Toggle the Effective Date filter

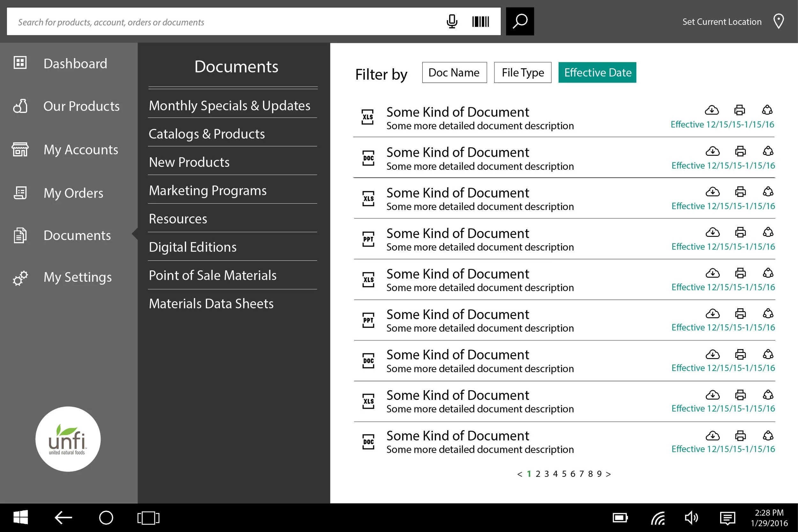pyautogui.click(x=597, y=72)
